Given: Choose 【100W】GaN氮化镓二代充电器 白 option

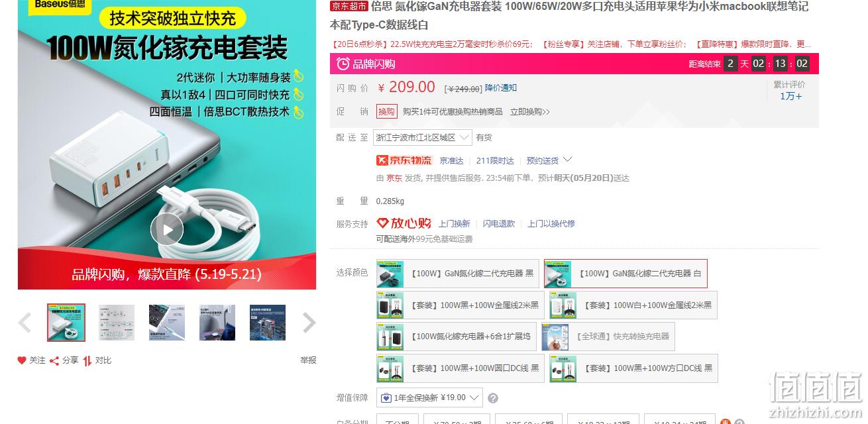Looking at the screenshot, I should [x=625, y=274].
